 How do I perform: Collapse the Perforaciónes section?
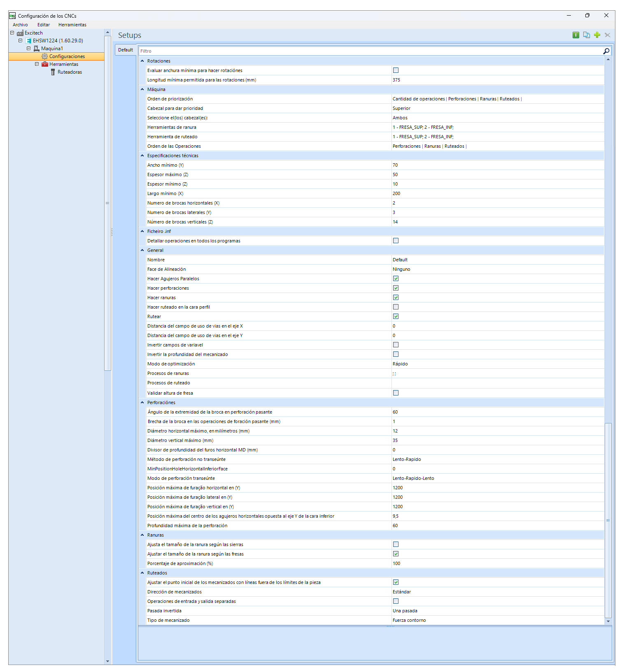pos(142,402)
